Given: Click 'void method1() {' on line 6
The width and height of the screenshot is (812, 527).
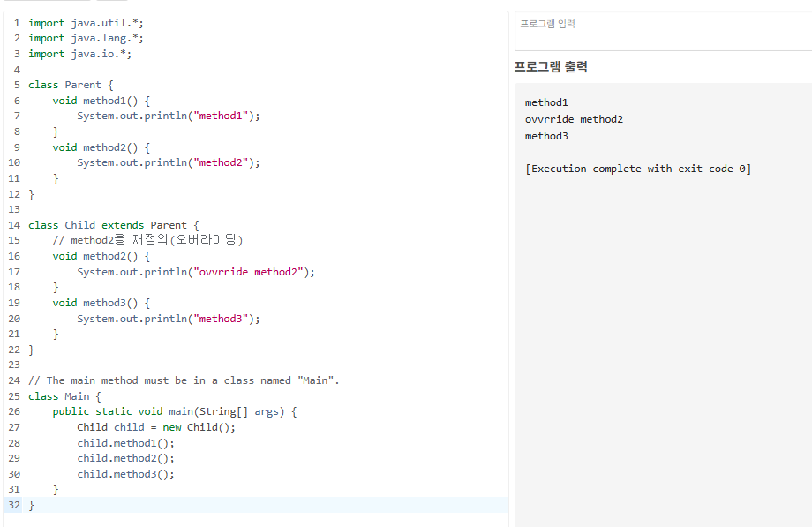Looking at the screenshot, I should [x=101, y=101].
